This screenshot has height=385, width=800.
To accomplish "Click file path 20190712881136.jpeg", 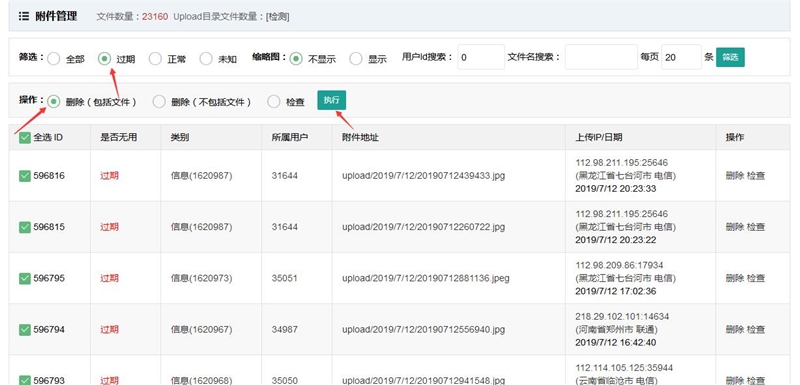I will click(426, 278).
